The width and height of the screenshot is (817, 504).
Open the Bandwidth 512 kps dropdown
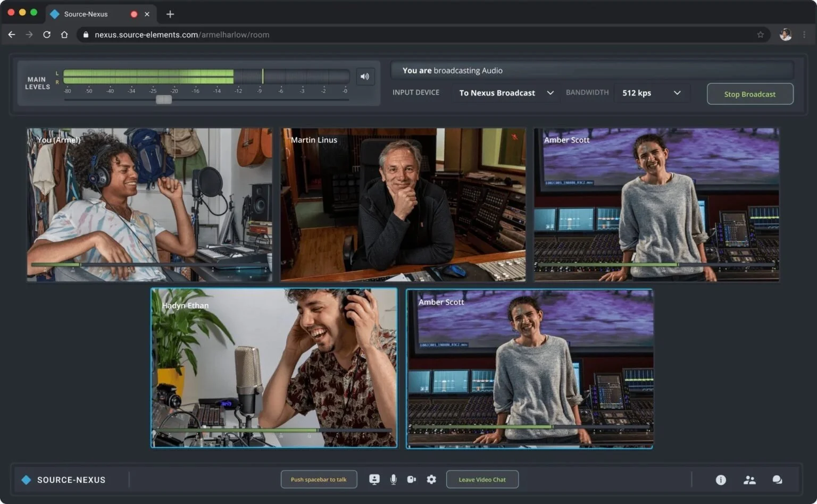pos(652,93)
